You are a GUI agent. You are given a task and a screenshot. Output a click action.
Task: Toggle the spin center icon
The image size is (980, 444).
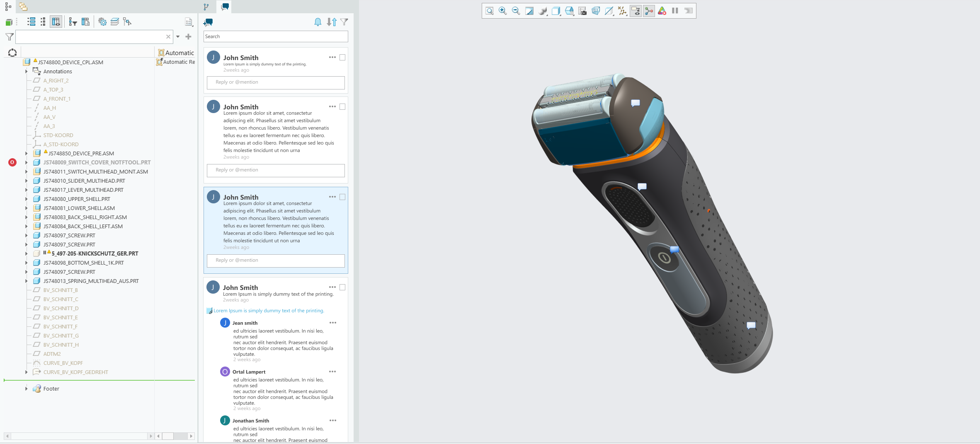(649, 11)
